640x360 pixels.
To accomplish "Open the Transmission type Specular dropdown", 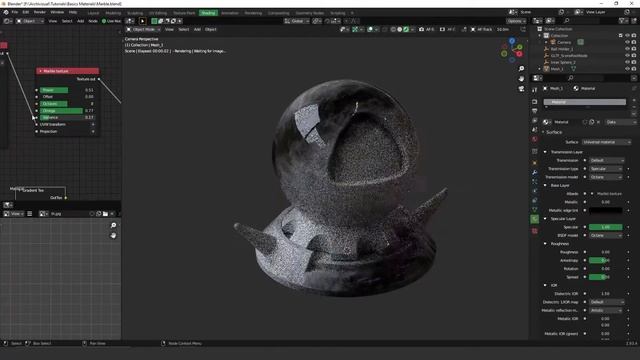I will click(607, 169).
